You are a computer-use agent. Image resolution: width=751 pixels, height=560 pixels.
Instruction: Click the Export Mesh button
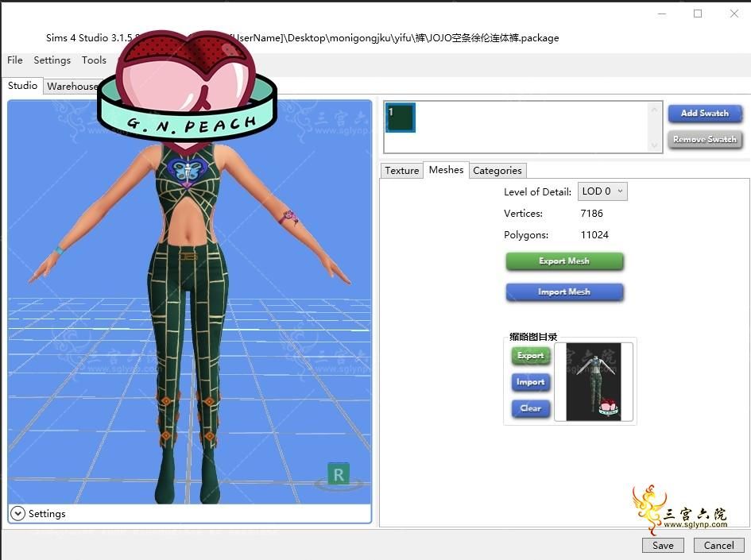(564, 261)
